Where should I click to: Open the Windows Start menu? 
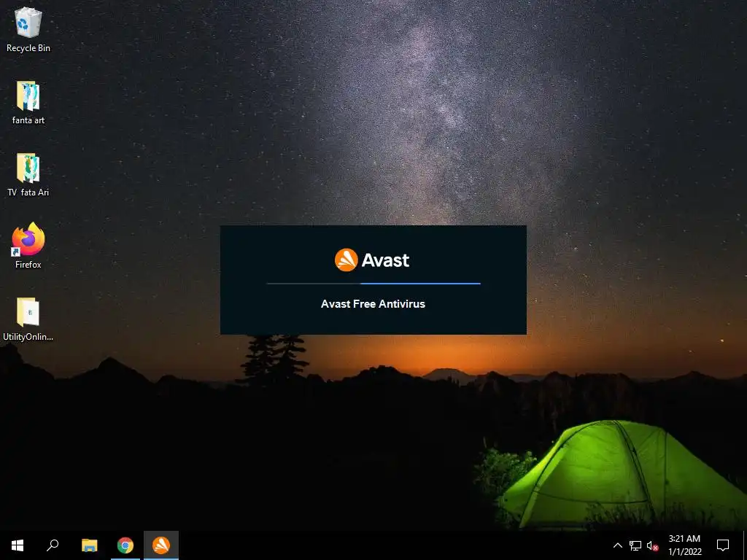pyautogui.click(x=18, y=545)
